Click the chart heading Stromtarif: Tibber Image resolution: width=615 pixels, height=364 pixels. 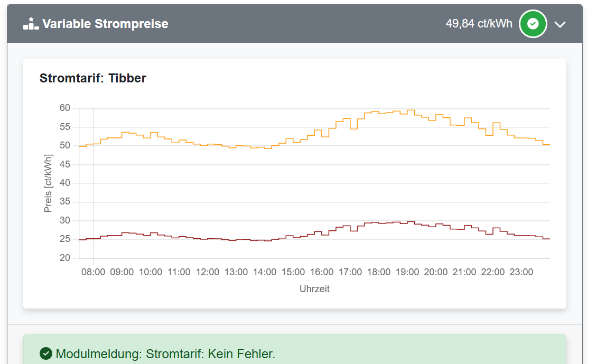point(92,78)
